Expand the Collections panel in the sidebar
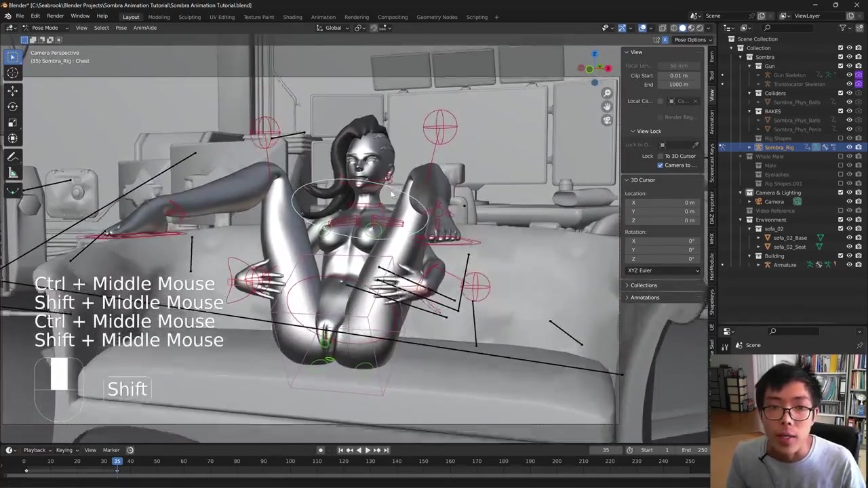 pyautogui.click(x=644, y=285)
